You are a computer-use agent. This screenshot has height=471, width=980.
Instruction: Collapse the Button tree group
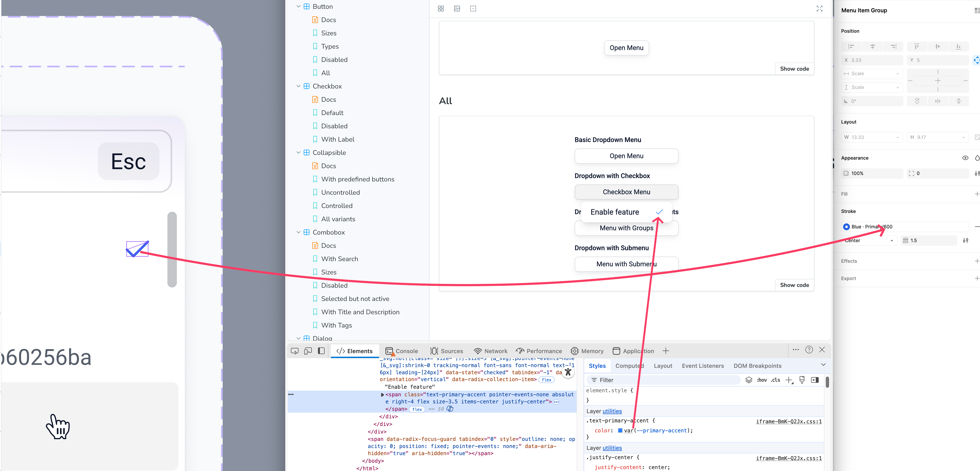tap(298, 6)
